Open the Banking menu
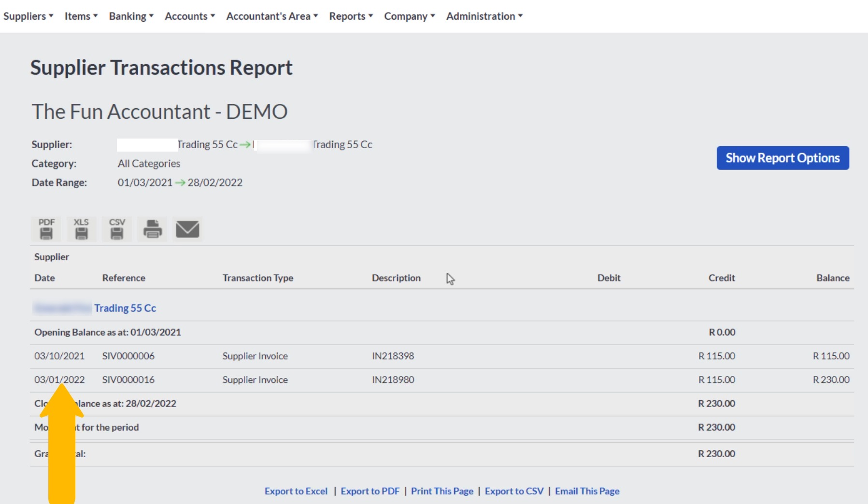Image resolution: width=868 pixels, height=504 pixels. (x=131, y=16)
